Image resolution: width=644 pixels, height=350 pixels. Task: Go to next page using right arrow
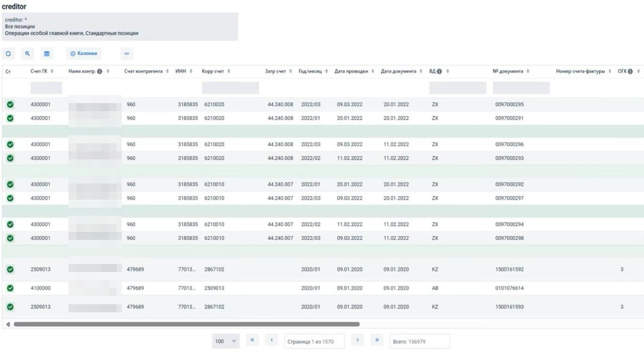[x=357, y=340]
